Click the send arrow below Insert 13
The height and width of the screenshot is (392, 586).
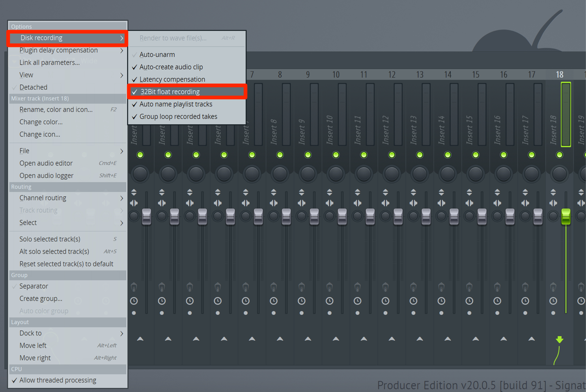pyautogui.click(x=420, y=339)
